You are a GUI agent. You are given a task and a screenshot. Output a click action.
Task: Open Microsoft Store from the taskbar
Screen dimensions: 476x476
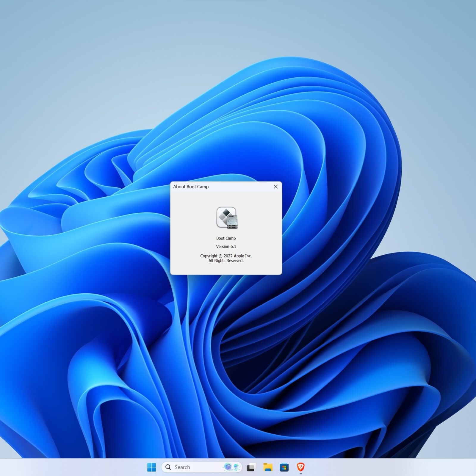284,467
